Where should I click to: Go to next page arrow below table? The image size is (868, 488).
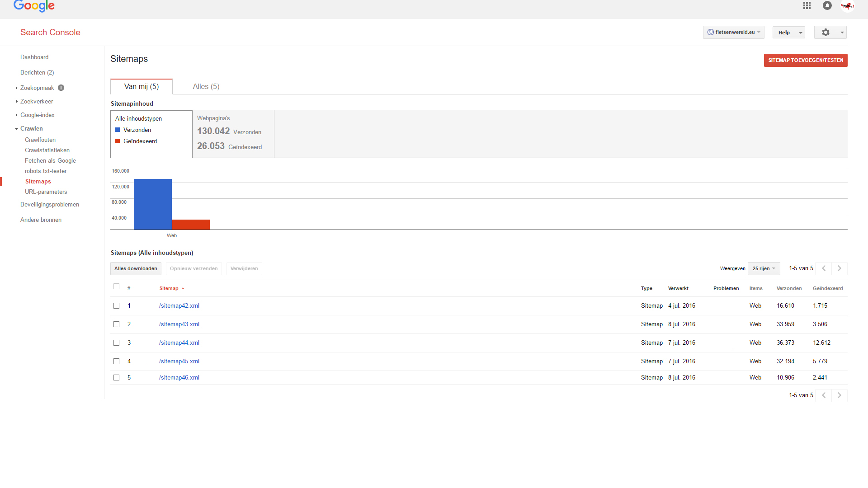click(840, 395)
